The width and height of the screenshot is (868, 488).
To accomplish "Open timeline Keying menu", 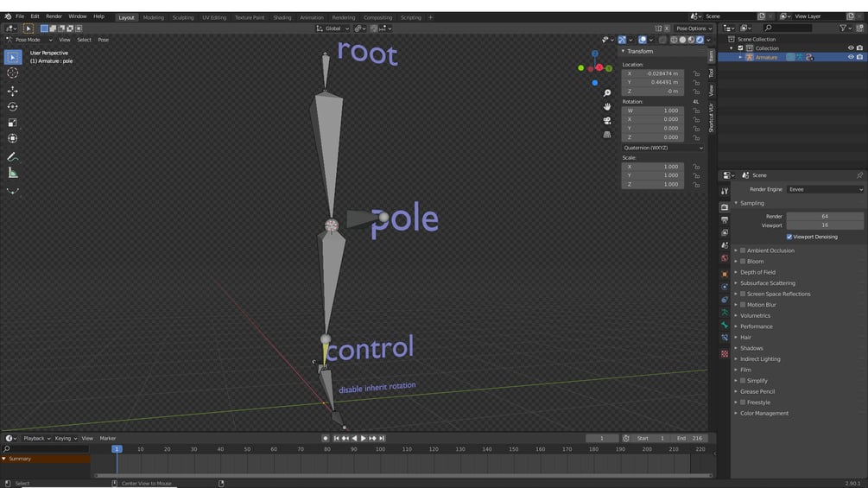I will coord(66,438).
